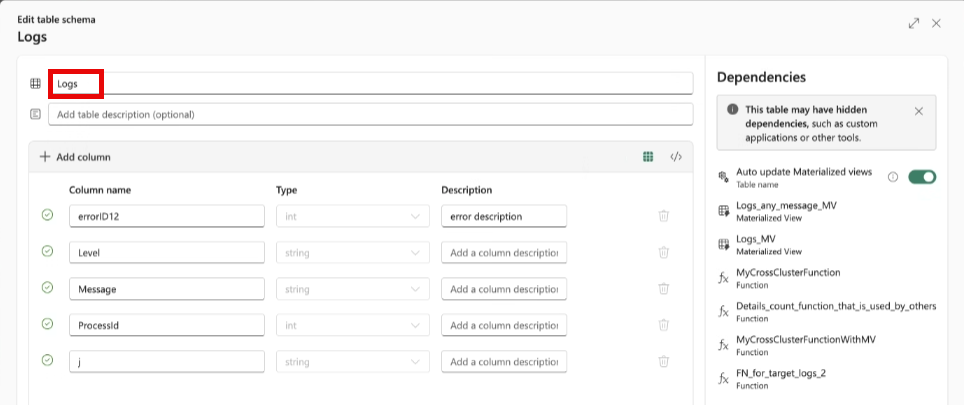The height and width of the screenshot is (405, 964).
Task: Click the table name field containing Logs
Action: coord(370,84)
